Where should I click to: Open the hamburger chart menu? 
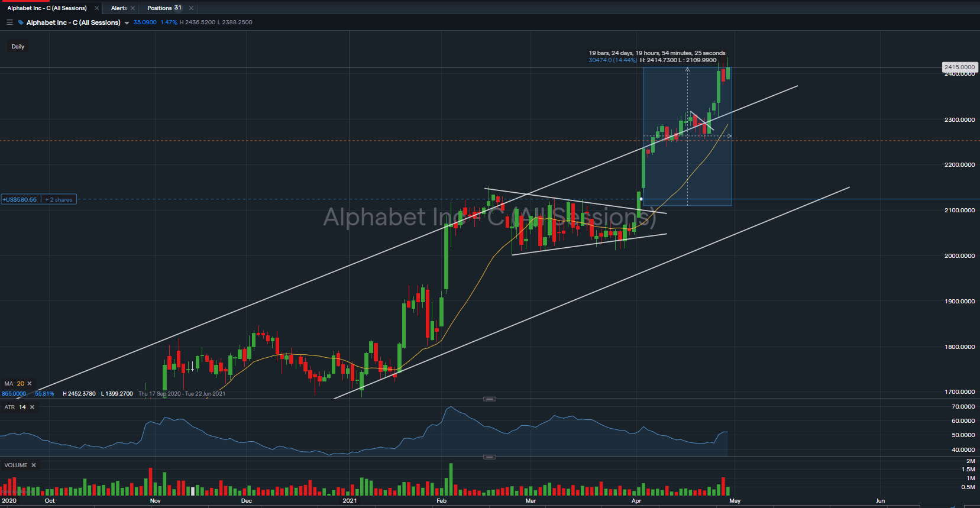(9, 22)
